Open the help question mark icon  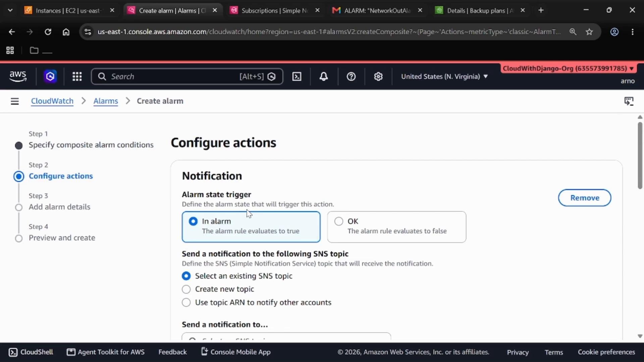[x=351, y=76]
